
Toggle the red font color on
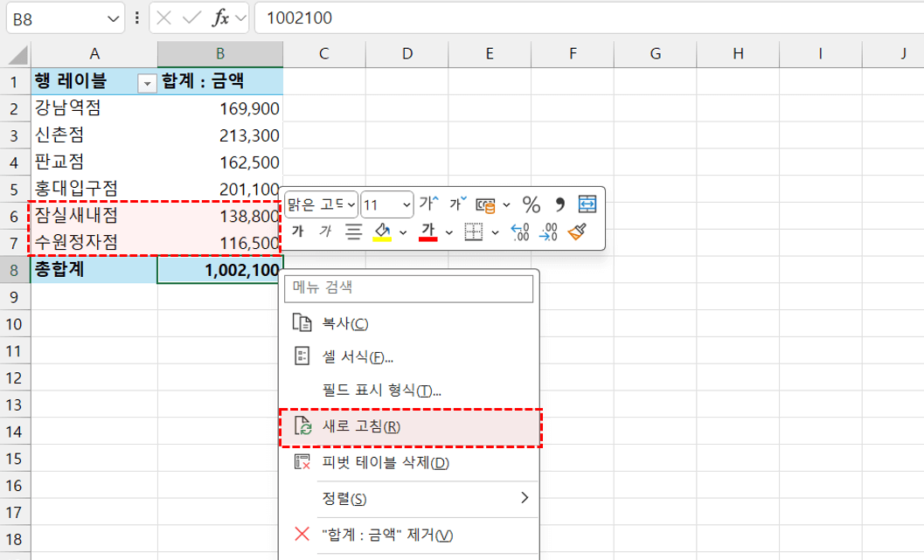click(428, 232)
